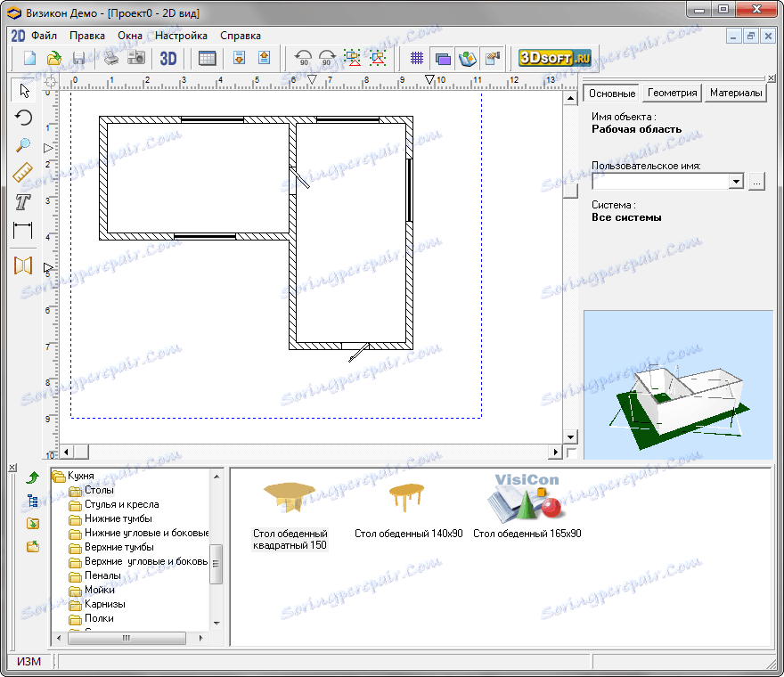The height and width of the screenshot is (677, 784).
Task: Select the text T tool
Action: click(x=23, y=202)
